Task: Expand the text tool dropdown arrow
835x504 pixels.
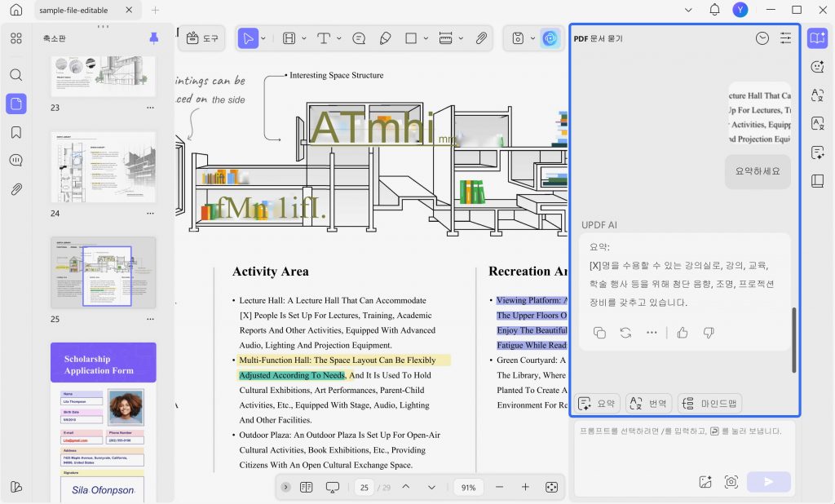Action: pos(338,38)
